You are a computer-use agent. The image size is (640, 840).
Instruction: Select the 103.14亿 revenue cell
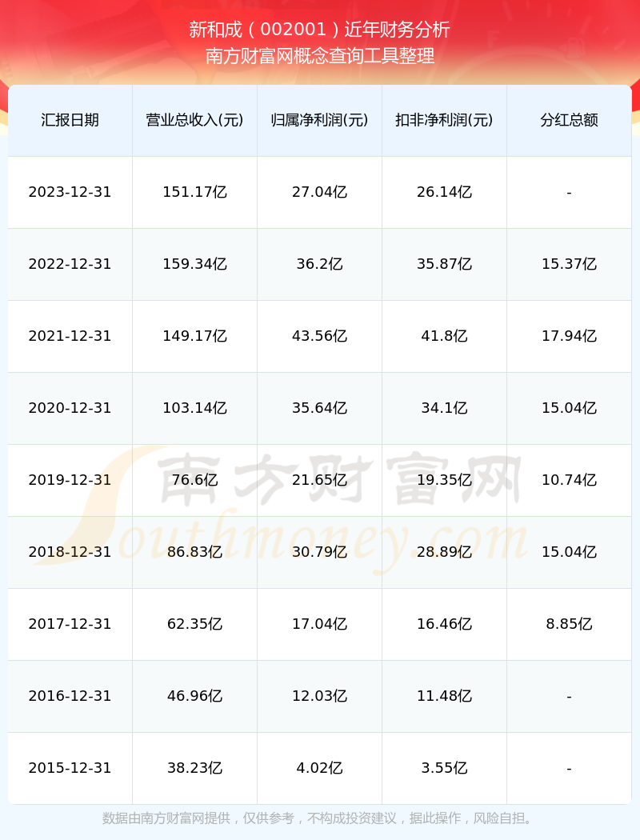195,408
